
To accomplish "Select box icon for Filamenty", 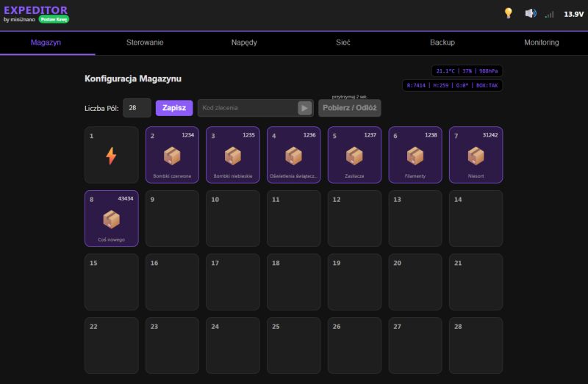I will click(415, 156).
